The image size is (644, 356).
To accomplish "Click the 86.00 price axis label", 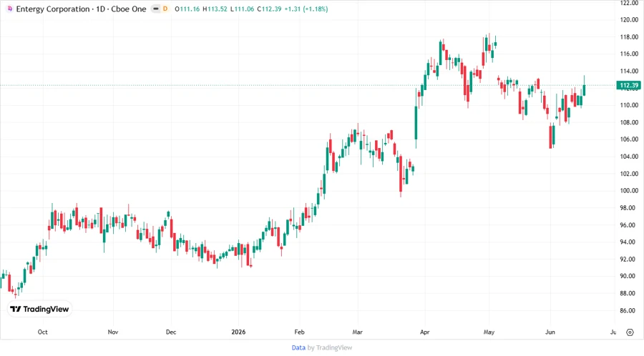I will point(629,310).
